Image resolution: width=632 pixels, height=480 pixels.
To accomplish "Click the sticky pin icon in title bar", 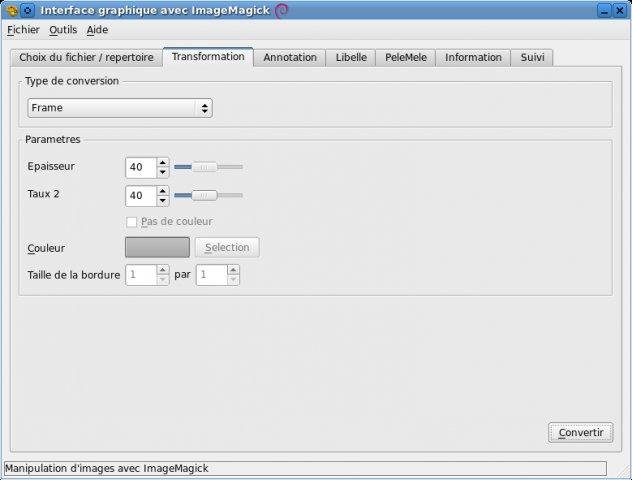I will tap(27, 10).
